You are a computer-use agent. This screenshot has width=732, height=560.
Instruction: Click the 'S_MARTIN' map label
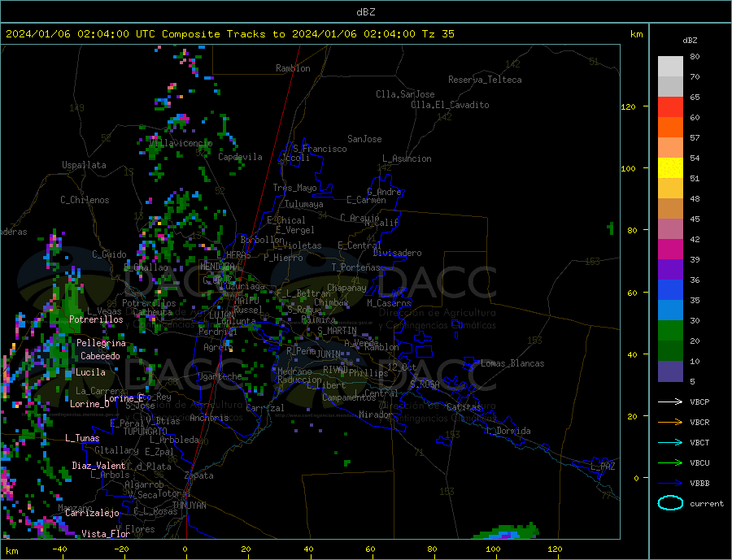coord(337,331)
